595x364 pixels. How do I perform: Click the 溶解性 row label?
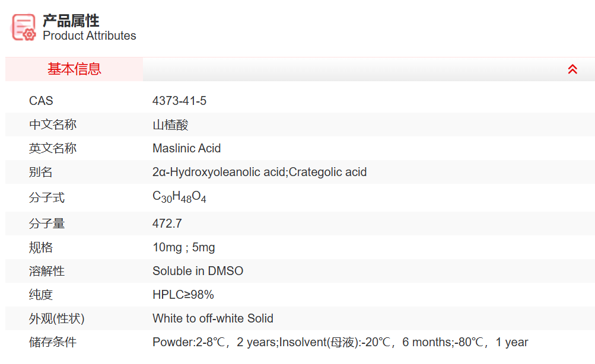[x=47, y=271]
